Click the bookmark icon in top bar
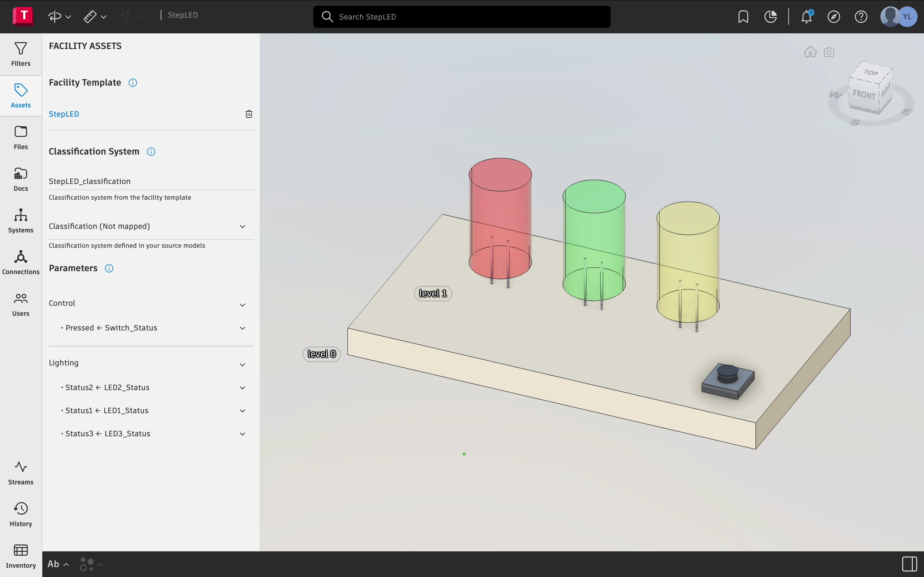The width and height of the screenshot is (924, 577). pyautogui.click(x=743, y=17)
